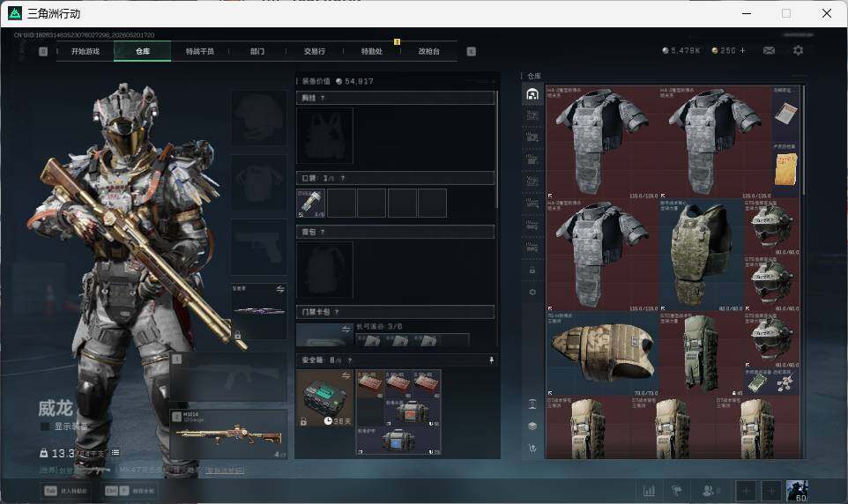Open the flag icon in bottom bar
The width and height of the screenshot is (848, 504).
[677, 491]
